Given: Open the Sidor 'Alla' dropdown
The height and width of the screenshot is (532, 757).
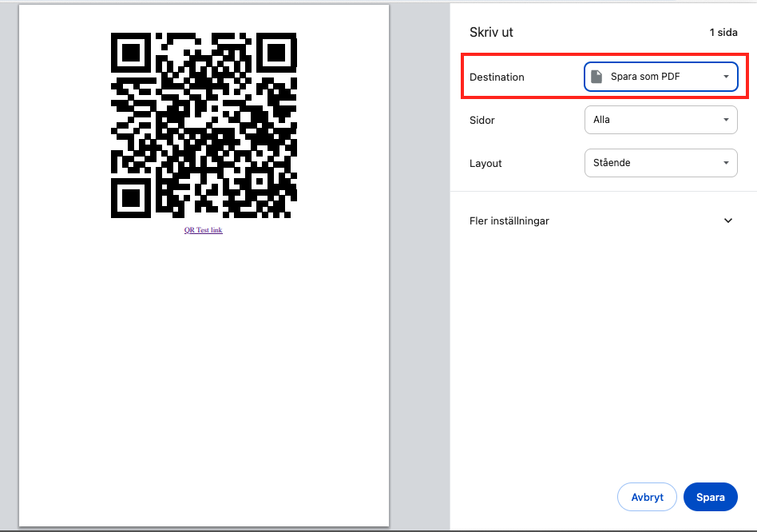Looking at the screenshot, I should [660, 120].
